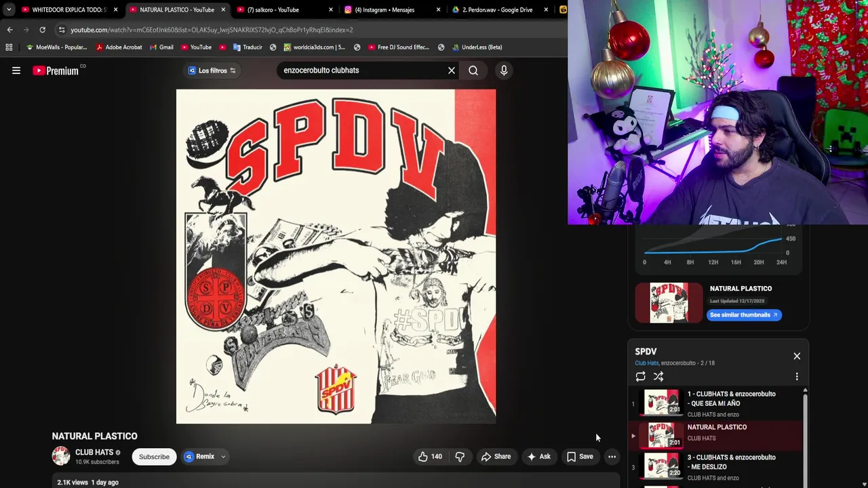Screen dimensions: 868x488
Task: Click the play indicator beside NATURAL PLASTICO
Action: 633,436
